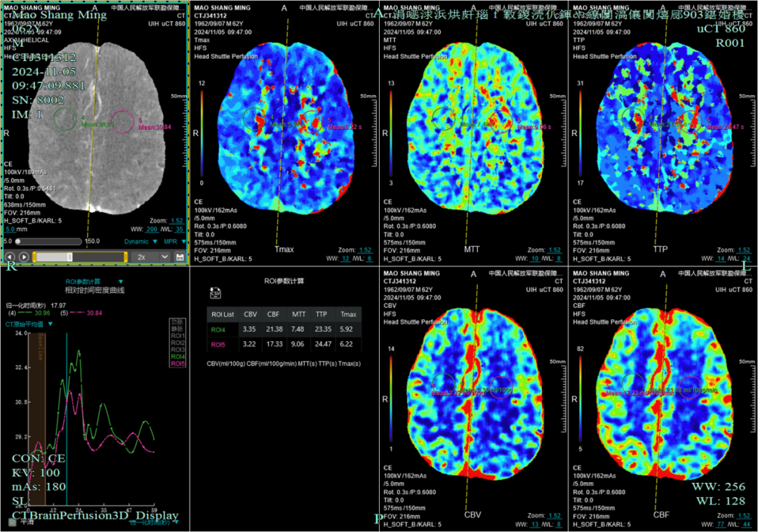Click WL value 35 in CT source panel

pyautogui.click(x=180, y=230)
